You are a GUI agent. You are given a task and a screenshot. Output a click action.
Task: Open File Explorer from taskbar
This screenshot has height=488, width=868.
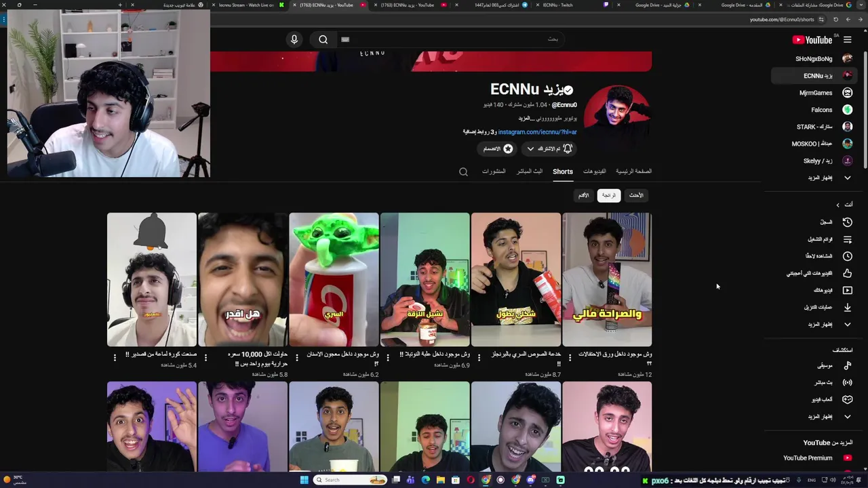(x=441, y=480)
